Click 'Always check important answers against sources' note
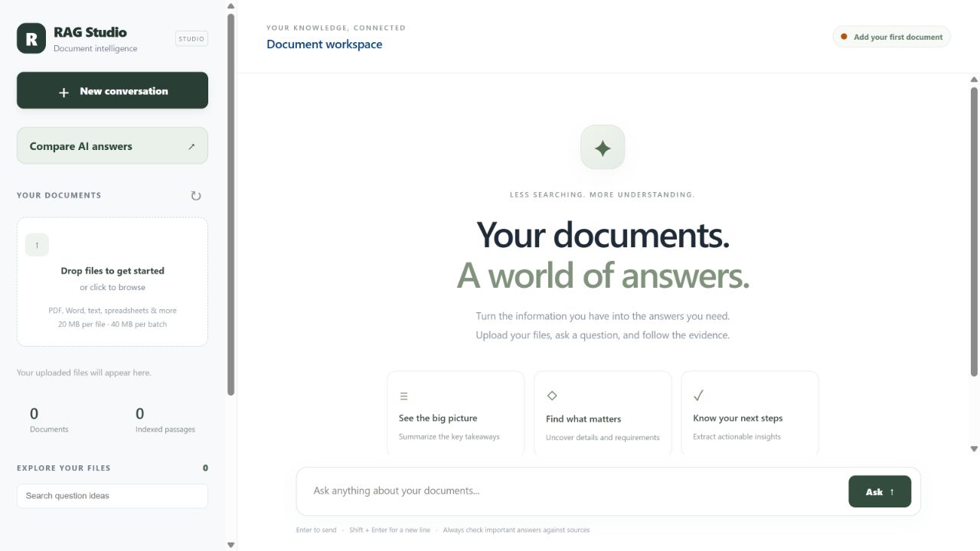This screenshot has width=980, height=551. pyautogui.click(x=516, y=530)
